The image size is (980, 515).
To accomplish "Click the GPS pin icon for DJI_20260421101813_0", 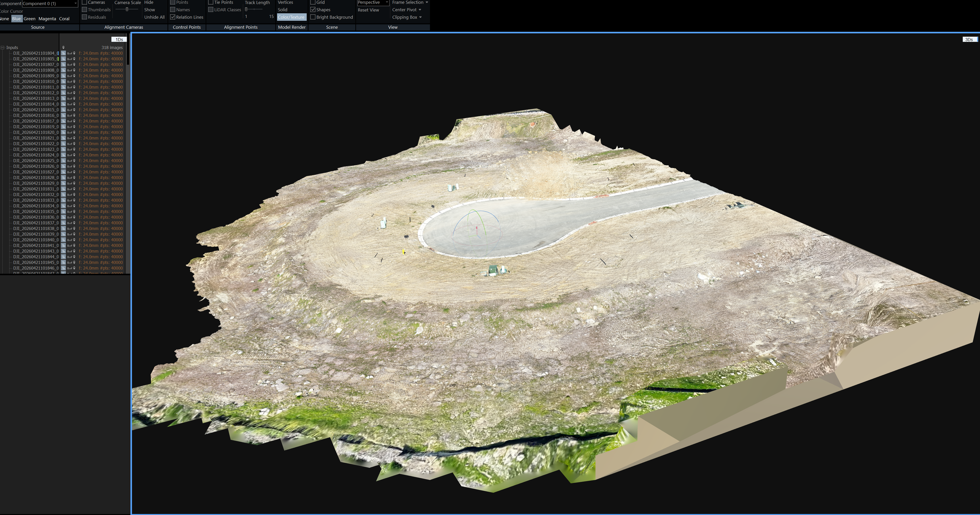I will click(x=74, y=99).
